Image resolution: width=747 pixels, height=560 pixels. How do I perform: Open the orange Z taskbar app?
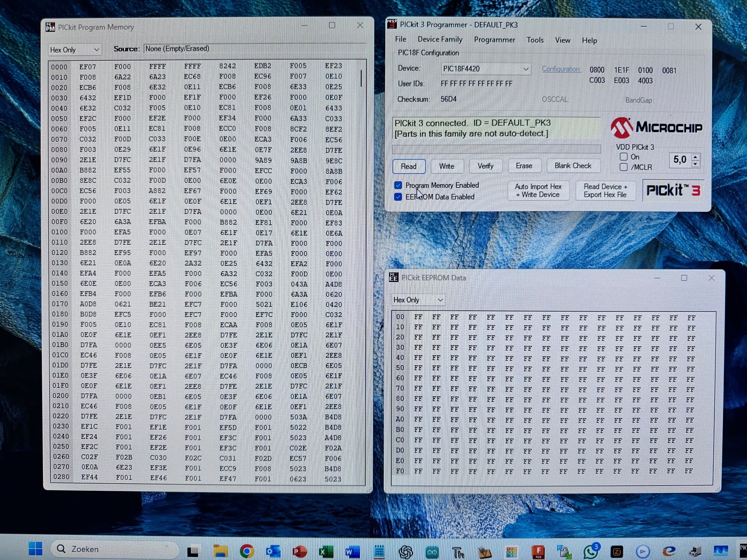[x=617, y=552]
